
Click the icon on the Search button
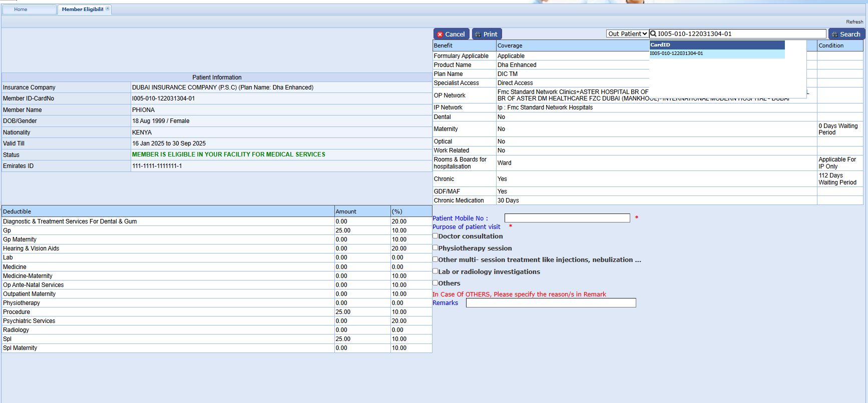pos(834,34)
